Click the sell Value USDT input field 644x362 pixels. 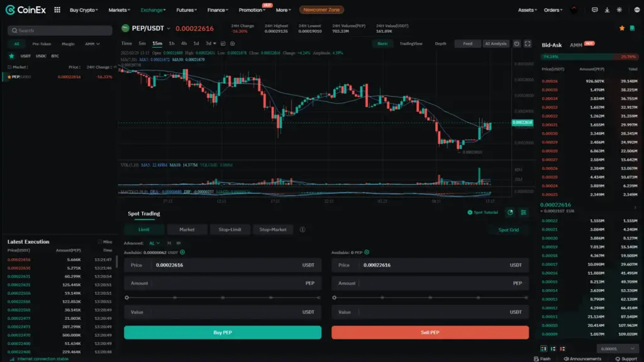(x=430, y=312)
